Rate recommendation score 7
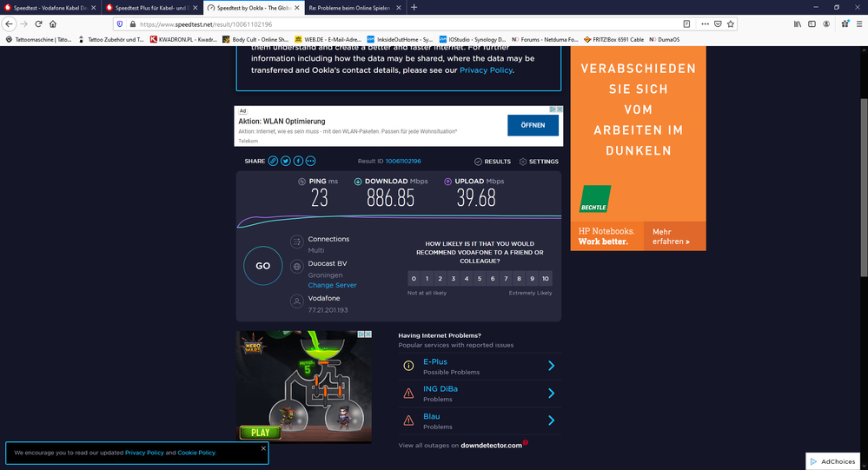Image resolution: width=868 pixels, height=470 pixels. coord(506,279)
